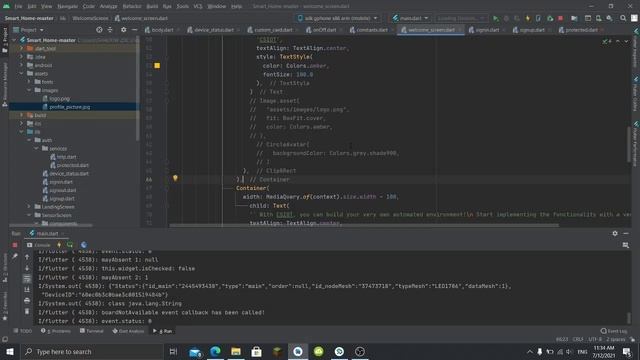This screenshot has width=640, height=360.
Task: Clear all console output trash icon
Action: click(27, 311)
